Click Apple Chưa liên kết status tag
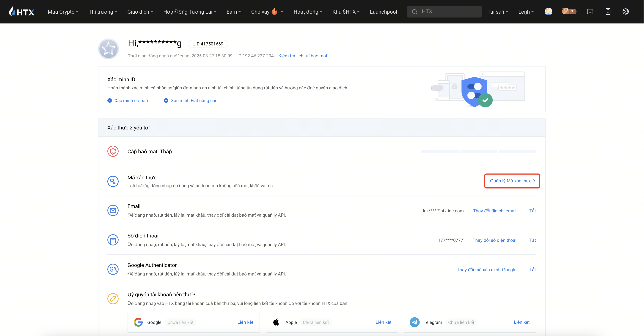The width and height of the screenshot is (644, 336). [316, 322]
